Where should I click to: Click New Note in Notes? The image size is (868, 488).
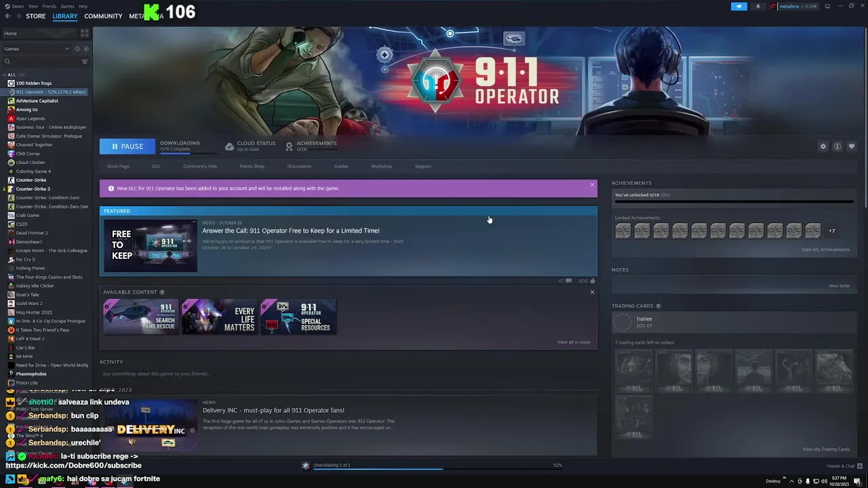[x=839, y=285]
